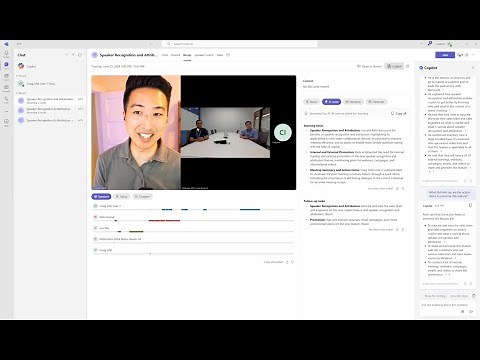
Task: Thumbs down the follow-up tasks
Action: [x=403, y=230]
